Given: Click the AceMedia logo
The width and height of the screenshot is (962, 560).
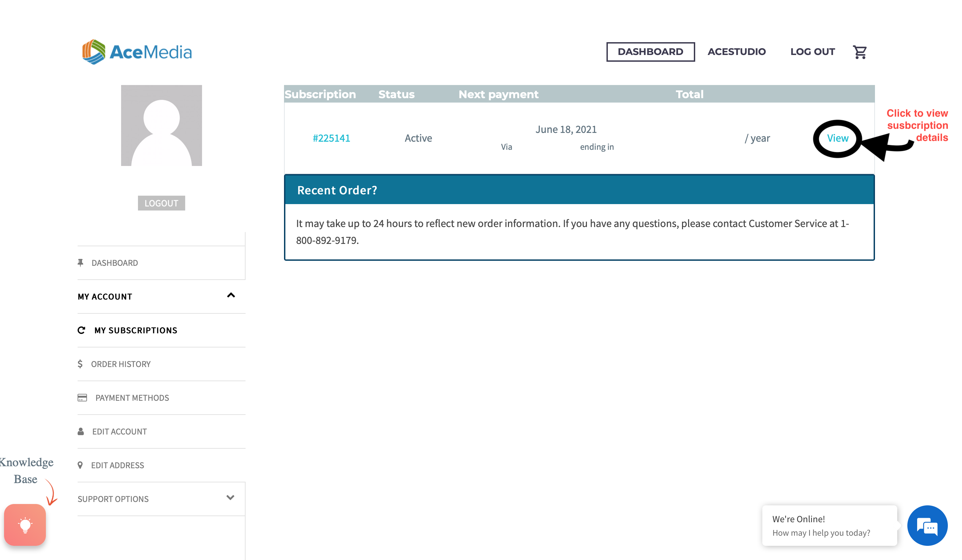Looking at the screenshot, I should 137,52.
